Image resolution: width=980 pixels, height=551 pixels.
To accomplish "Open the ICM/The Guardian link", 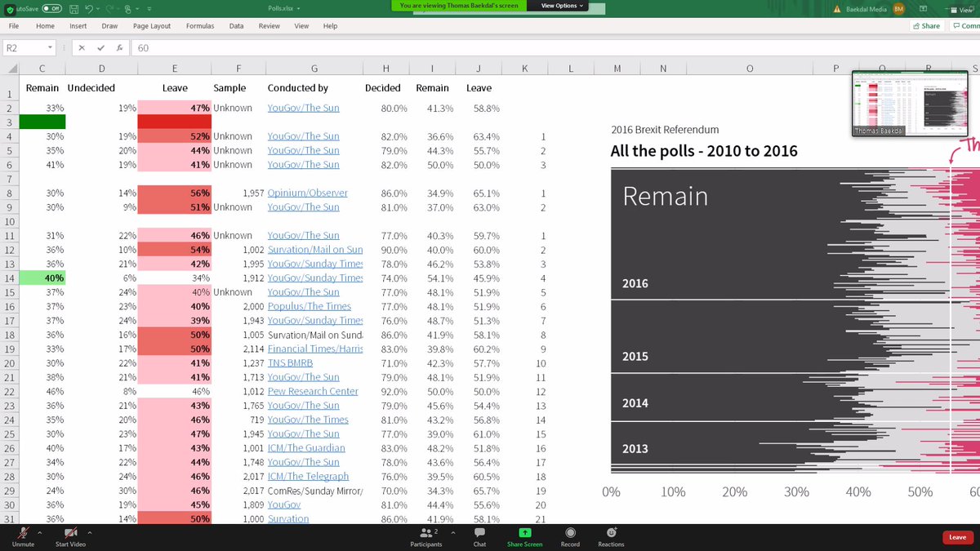I will pyautogui.click(x=306, y=447).
